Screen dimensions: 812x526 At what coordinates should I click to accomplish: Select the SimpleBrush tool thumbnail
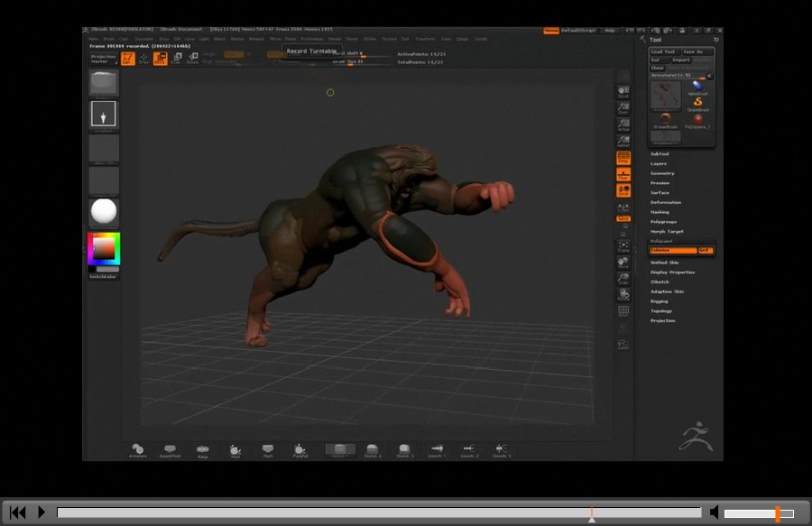697,104
